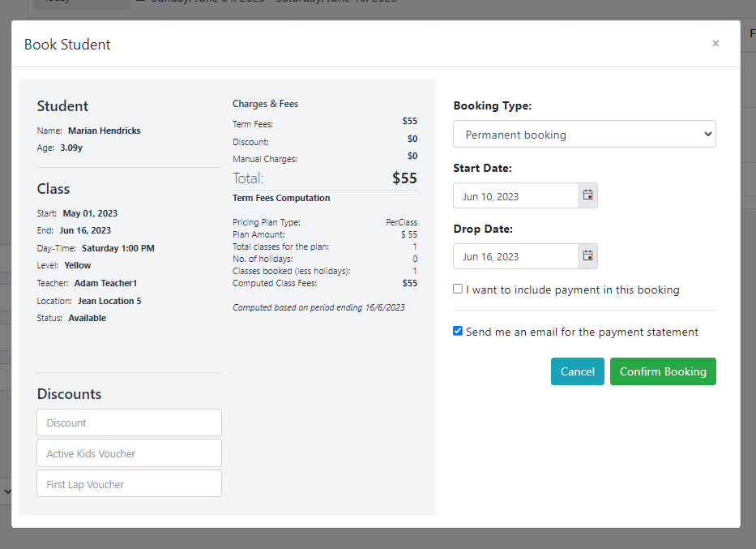
Task: Expand the chevron behind the dialog at left edge
Action: [x=7, y=491]
